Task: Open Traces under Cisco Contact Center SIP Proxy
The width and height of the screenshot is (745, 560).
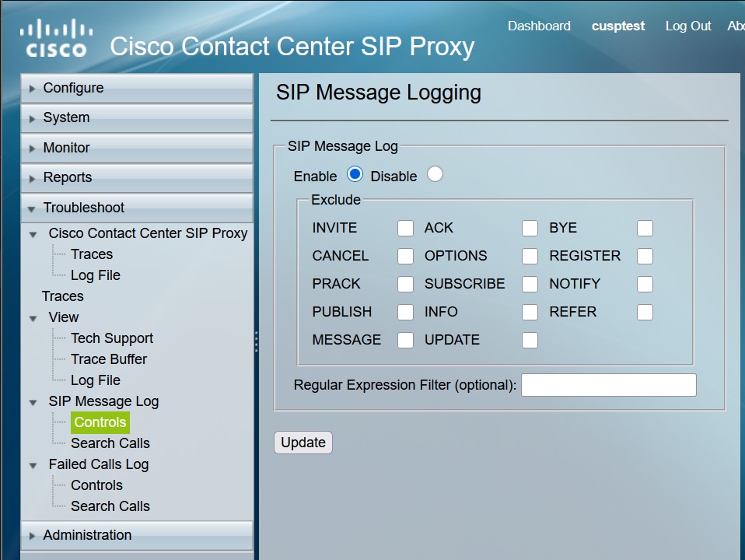Action: (92, 254)
